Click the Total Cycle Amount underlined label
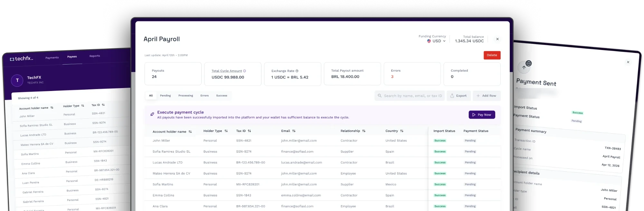Screen dimensions: 644x211 coord(227,71)
